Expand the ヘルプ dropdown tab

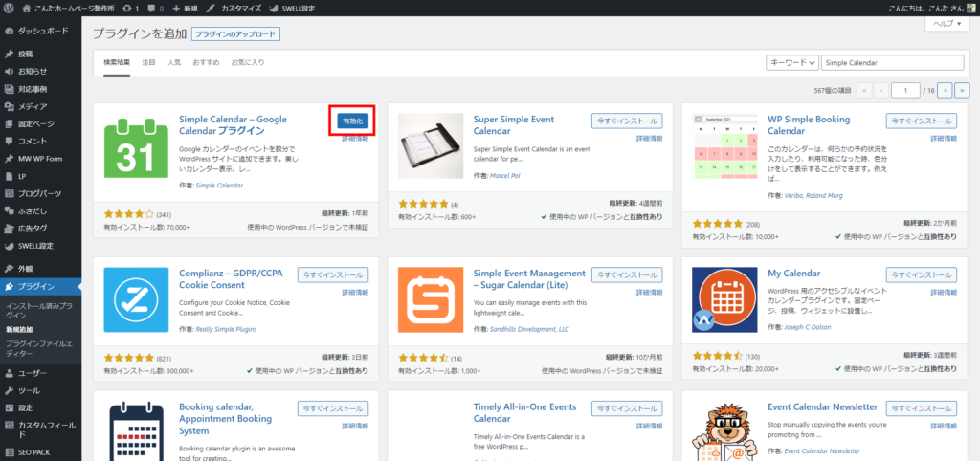947,23
